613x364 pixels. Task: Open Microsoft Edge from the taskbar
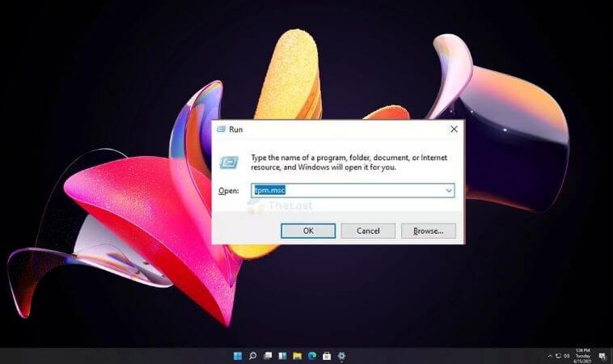pyautogui.click(x=312, y=356)
